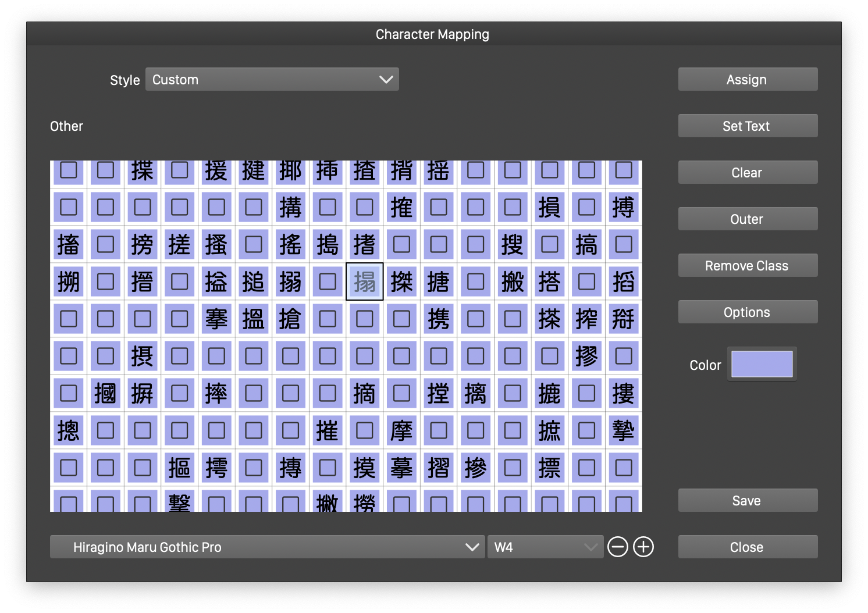The image size is (868, 613).
Task: Select the 搜 glyph cell
Action: point(513,245)
